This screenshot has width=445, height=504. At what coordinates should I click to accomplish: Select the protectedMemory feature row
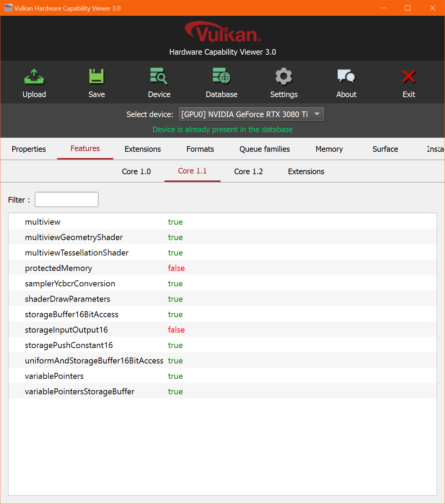pos(59,268)
